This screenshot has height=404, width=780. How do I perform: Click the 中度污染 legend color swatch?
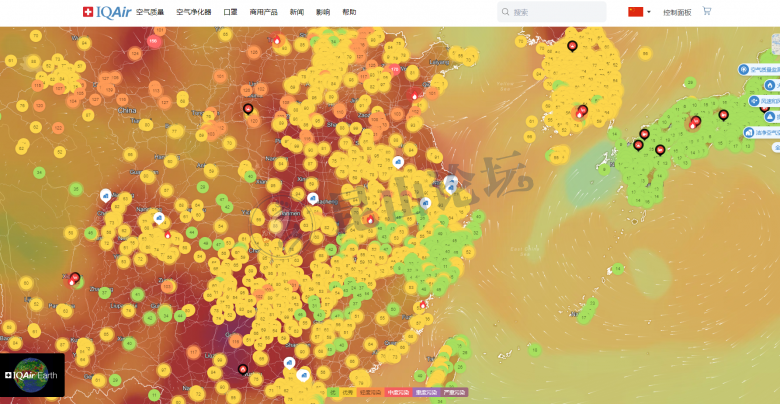(x=398, y=393)
